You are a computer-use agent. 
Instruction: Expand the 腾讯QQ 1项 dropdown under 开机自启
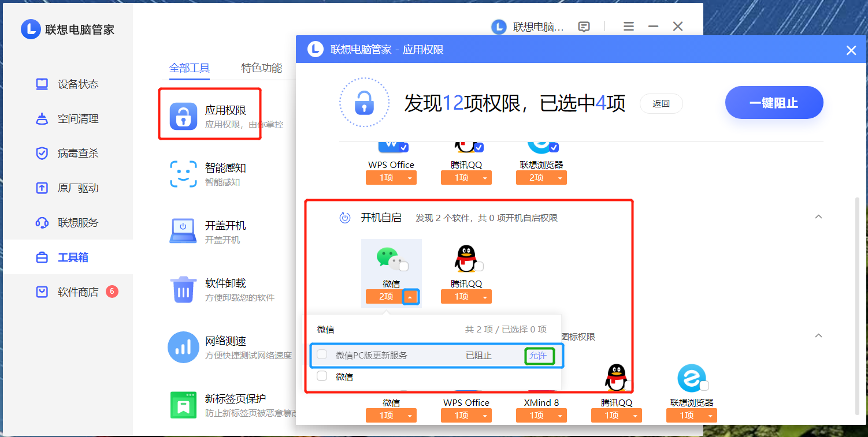click(x=485, y=297)
